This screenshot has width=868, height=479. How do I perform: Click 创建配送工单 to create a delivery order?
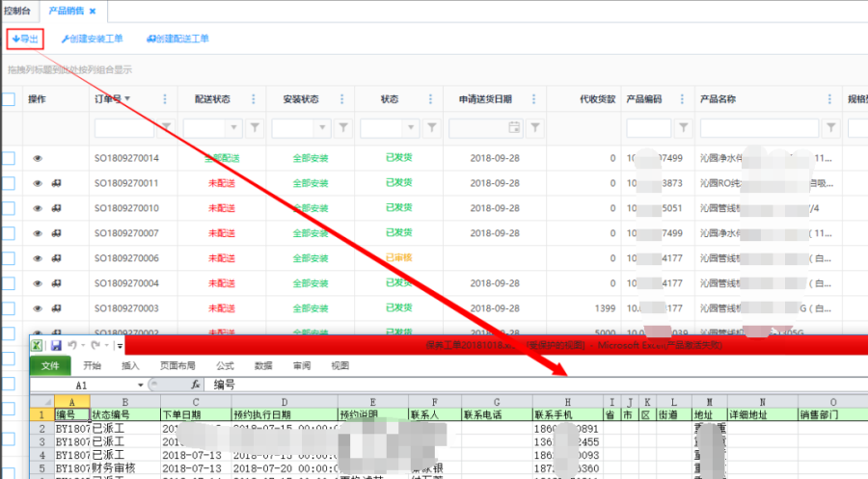pos(177,39)
